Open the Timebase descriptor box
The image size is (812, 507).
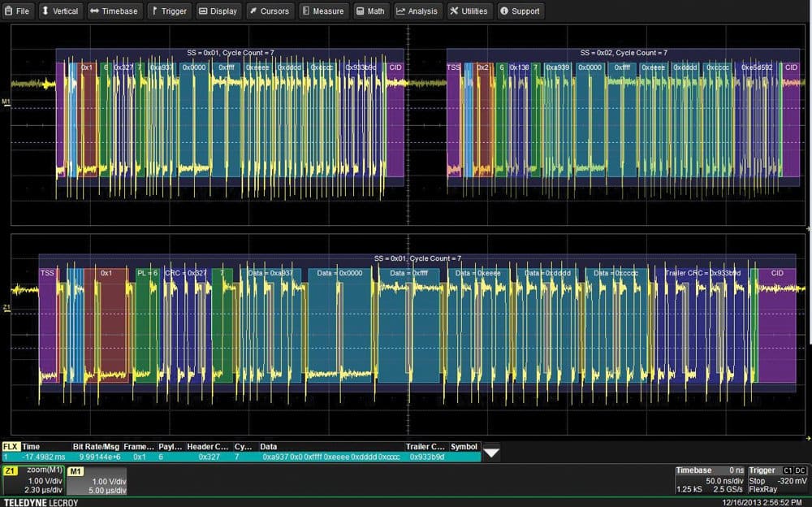click(710, 480)
